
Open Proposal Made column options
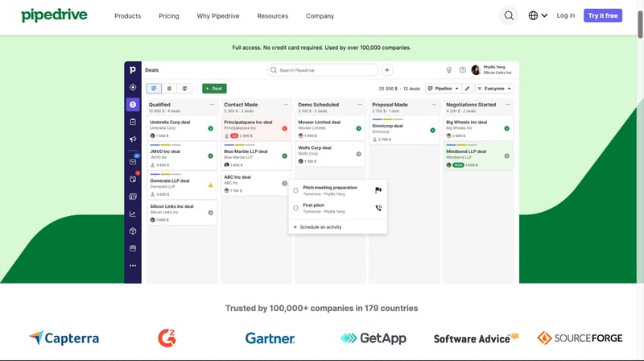click(x=434, y=105)
